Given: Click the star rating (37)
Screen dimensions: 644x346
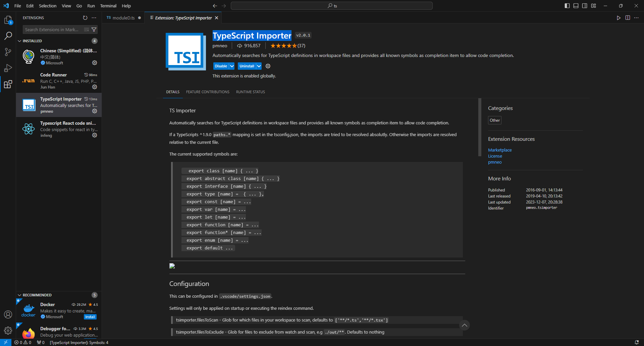Looking at the screenshot, I should tap(288, 46).
